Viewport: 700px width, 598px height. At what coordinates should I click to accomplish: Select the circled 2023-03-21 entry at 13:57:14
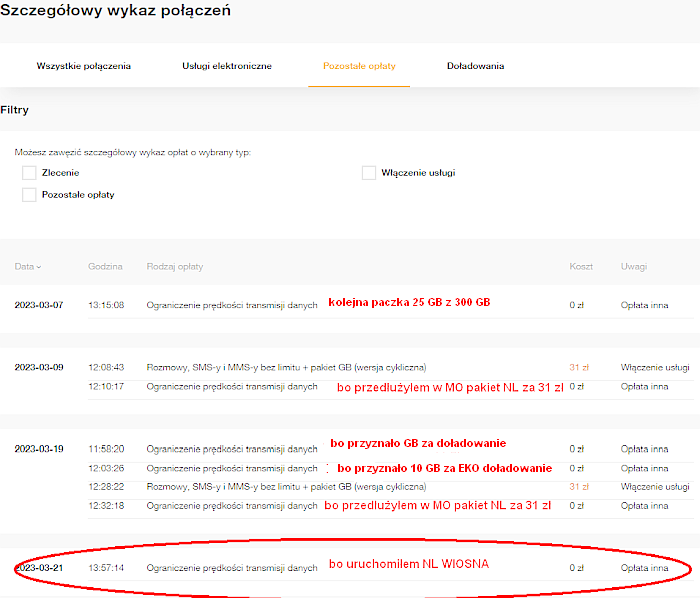(231, 568)
